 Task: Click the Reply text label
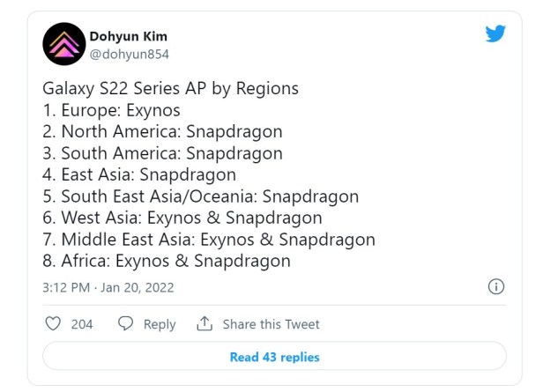(160, 324)
